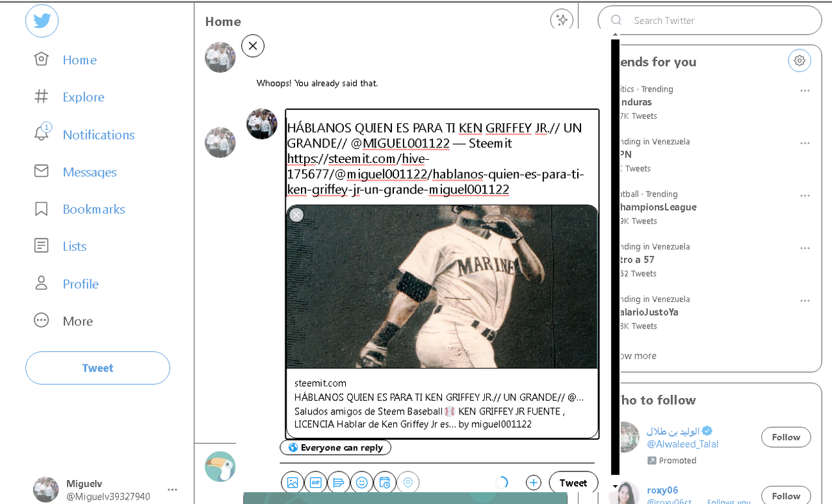Open options for the Honduras trend
The height and width of the screenshot is (504, 832).
[x=805, y=90]
